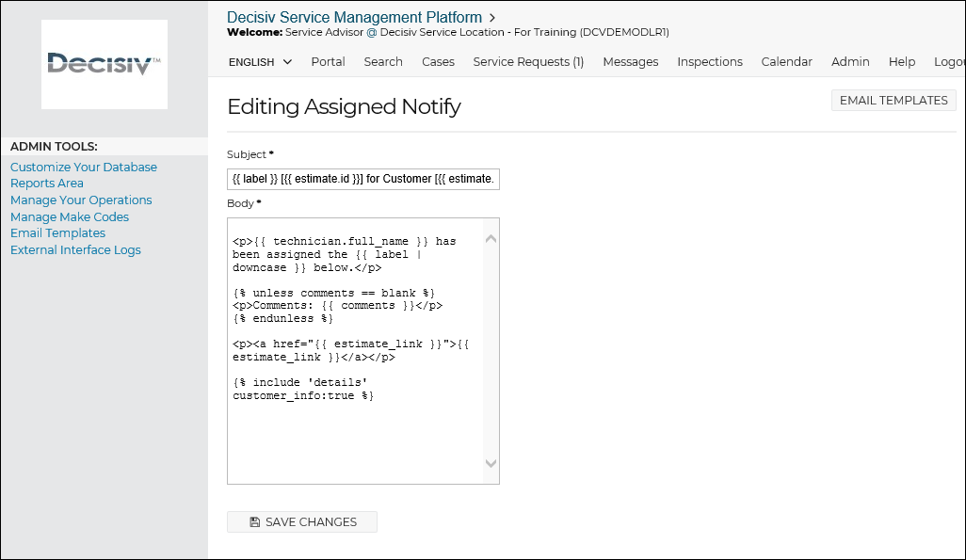This screenshot has height=560, width=966.
Task: Click the body scroll up arrow
Action: click(491, 239)
